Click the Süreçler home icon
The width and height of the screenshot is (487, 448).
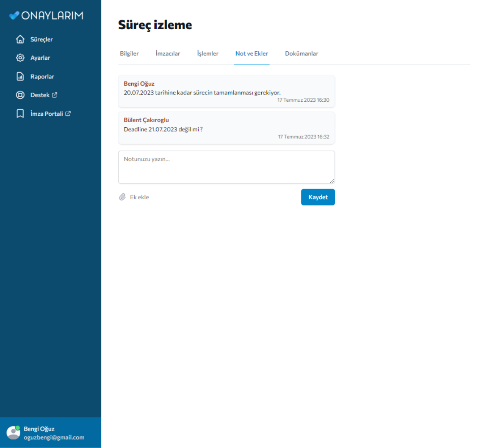coord(20,39)
